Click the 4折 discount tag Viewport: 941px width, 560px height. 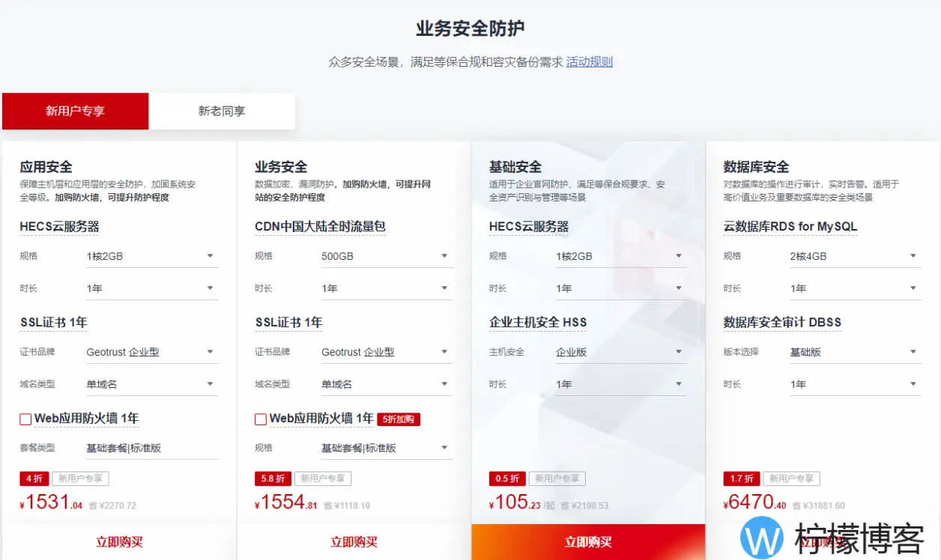coord(34,478)
